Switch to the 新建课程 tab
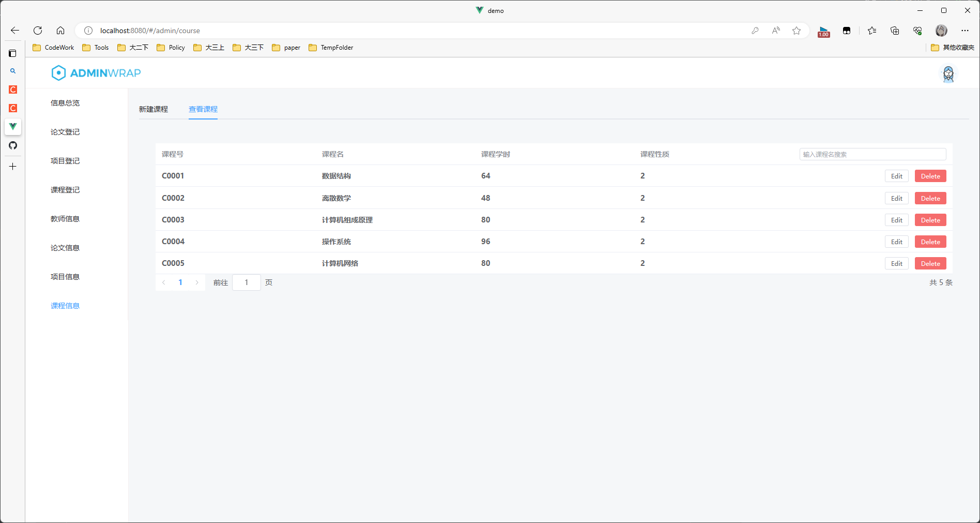 pyautogui.click(x=153, y=109)
